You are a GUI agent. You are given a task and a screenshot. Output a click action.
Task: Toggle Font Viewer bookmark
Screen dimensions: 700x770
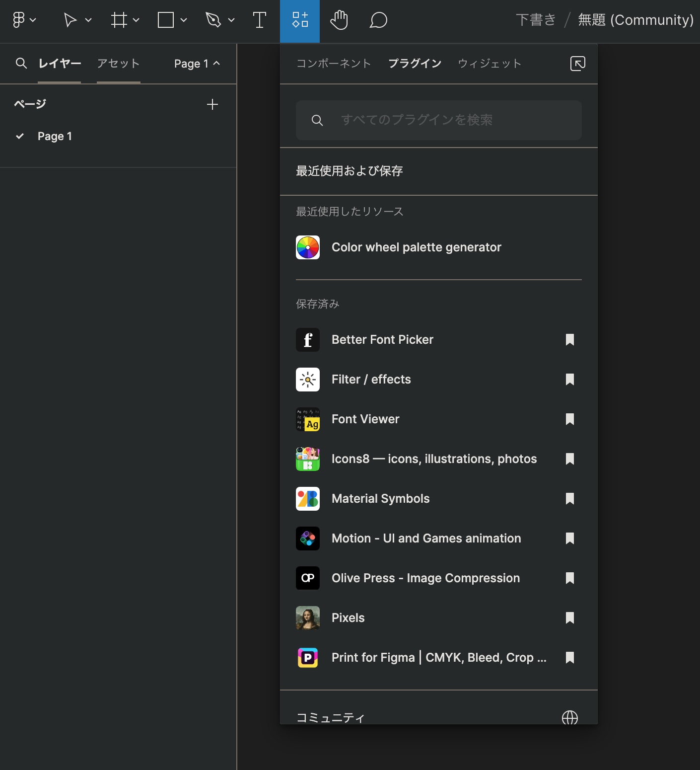(570, 419)
